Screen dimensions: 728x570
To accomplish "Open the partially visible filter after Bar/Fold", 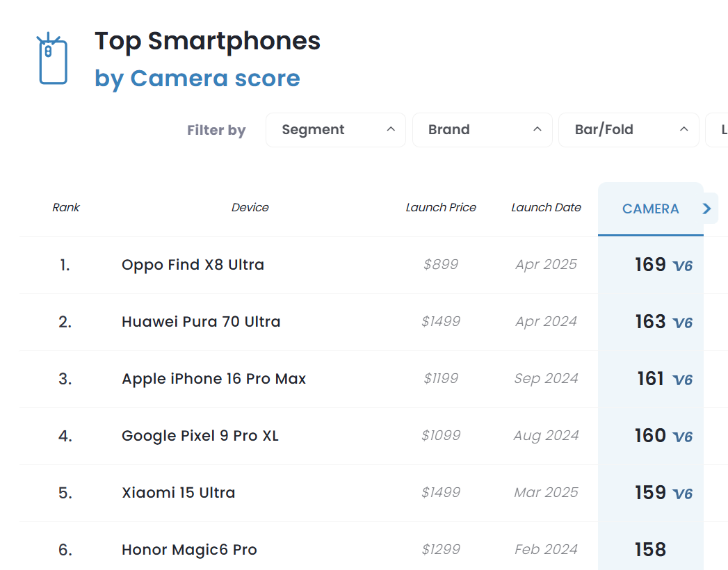I will [x=718, y=130].
